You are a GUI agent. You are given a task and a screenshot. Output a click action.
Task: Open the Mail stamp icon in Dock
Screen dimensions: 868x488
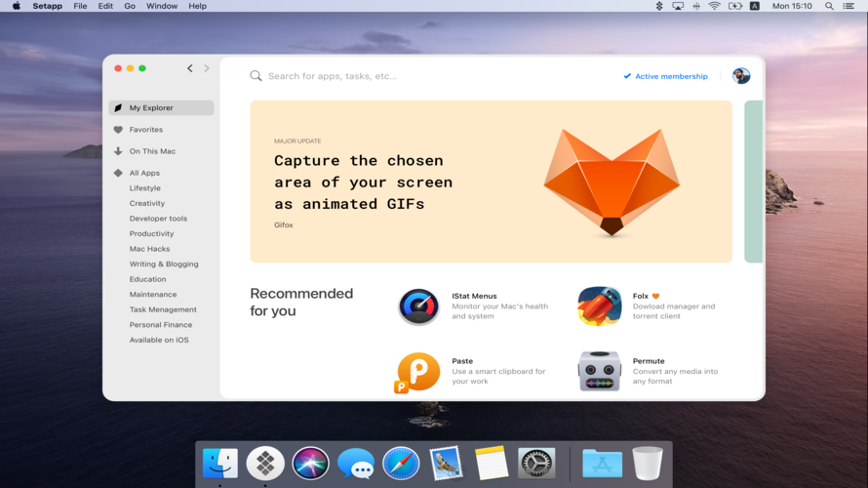tap(446, 463)
